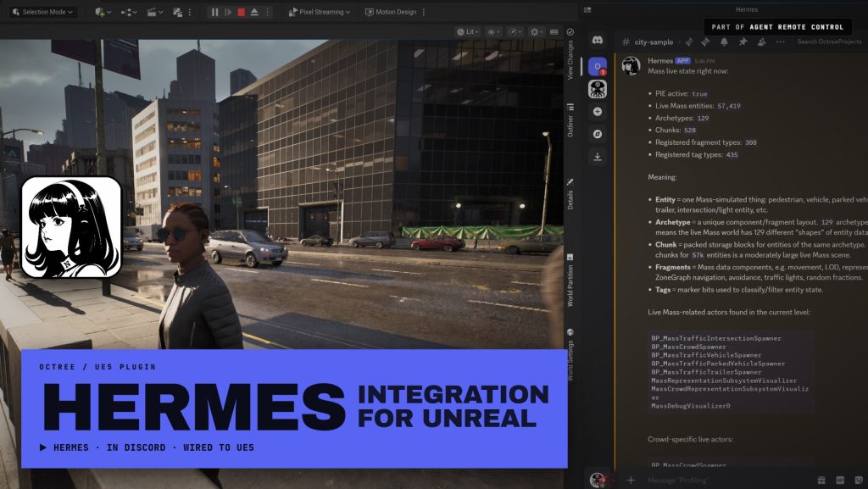This screenshot has height=489, width=868.
Task: Click the 'Live Mass entities' value 57,419
Action: pos(729,106)
